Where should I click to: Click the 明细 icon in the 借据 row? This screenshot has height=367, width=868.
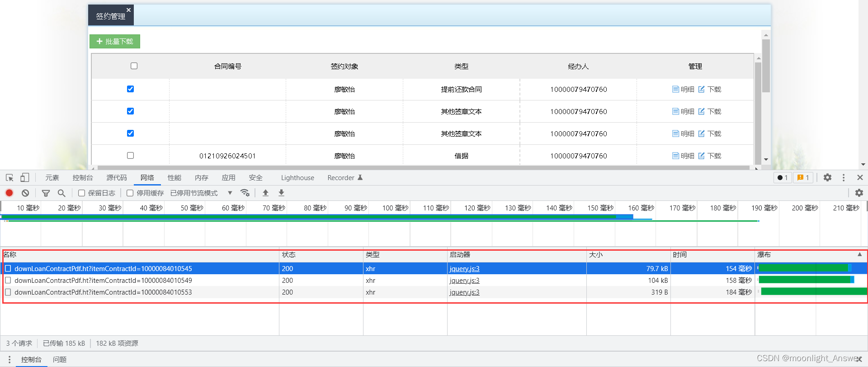pyautogui.click(x=675, y=156)
